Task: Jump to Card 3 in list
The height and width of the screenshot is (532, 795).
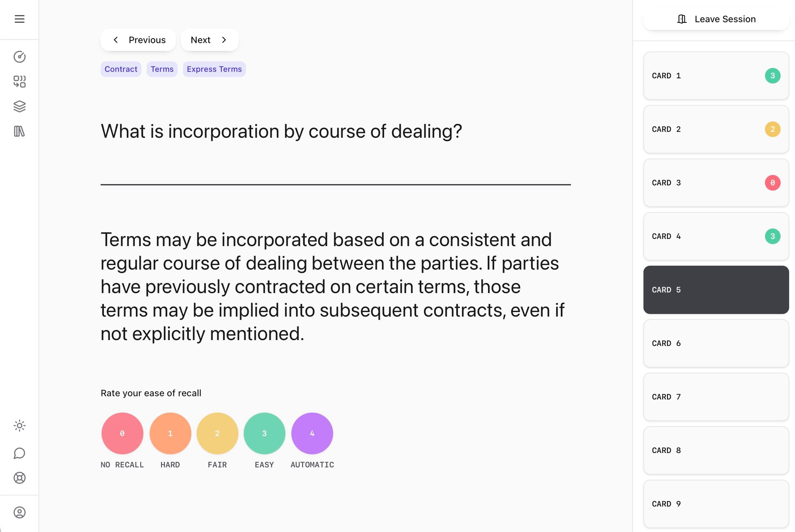Action: point(716,183)
